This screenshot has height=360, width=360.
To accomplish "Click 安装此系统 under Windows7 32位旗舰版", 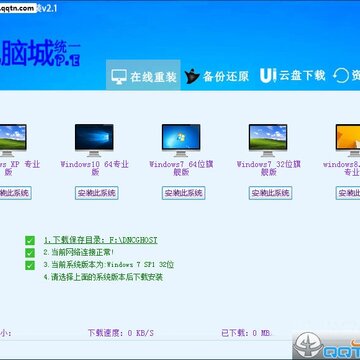I will [x=270, y=193].
